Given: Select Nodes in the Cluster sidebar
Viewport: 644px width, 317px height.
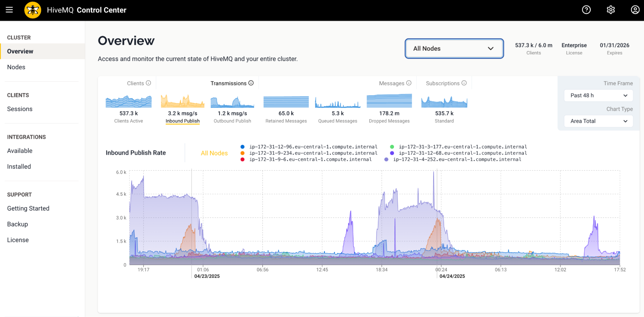Looking at the screenshot, I should (x=16, y=67).
